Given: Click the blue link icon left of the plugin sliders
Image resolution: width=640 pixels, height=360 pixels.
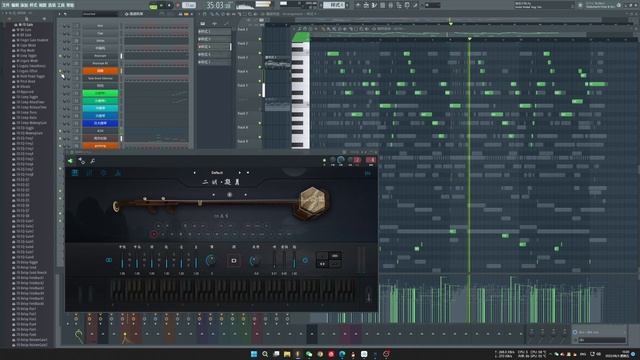Looking at the screenshot, I should tap(109, 260).
